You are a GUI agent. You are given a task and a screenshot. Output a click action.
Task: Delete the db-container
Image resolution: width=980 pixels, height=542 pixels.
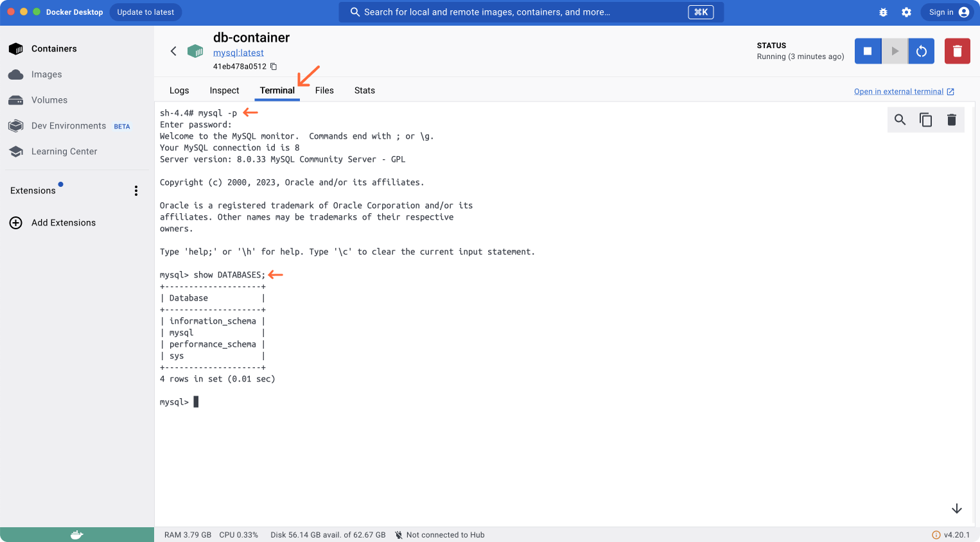click(x=958, y=51)
